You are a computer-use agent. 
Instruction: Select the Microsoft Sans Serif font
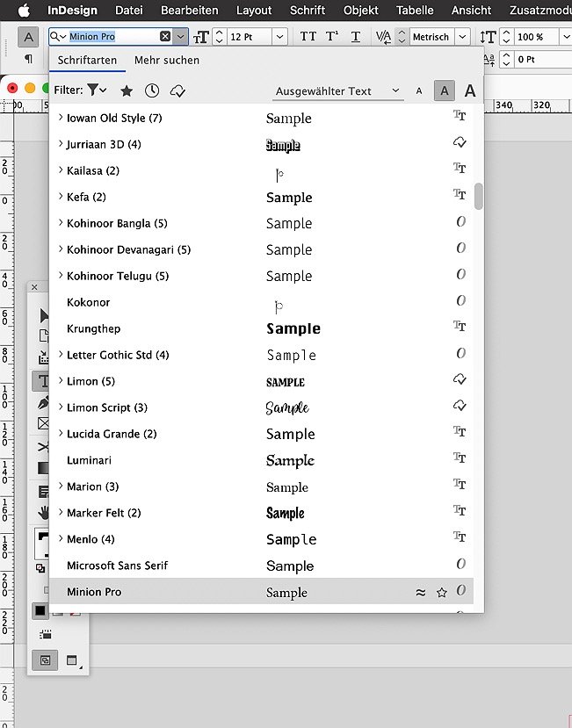[261, 566]
